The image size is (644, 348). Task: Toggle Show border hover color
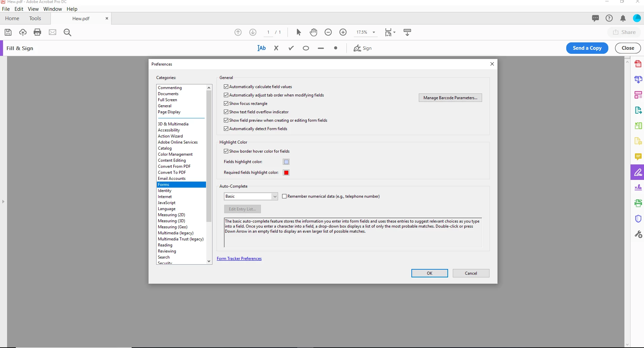(x=226, y=151)
